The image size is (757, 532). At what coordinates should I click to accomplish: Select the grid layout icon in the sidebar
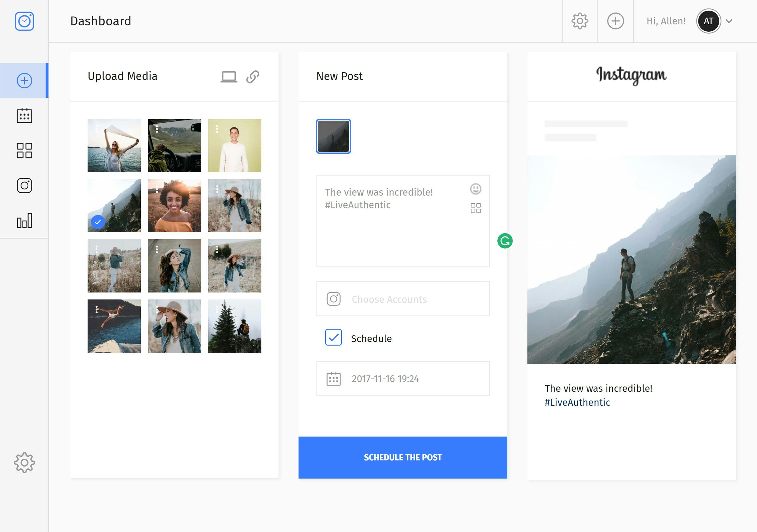click(24, 151)
